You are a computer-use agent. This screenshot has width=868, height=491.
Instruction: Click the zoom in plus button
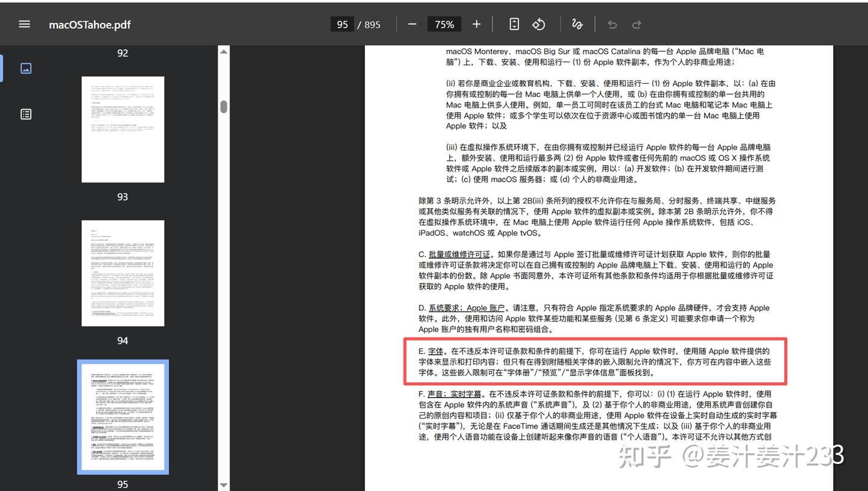coord(476,24)
